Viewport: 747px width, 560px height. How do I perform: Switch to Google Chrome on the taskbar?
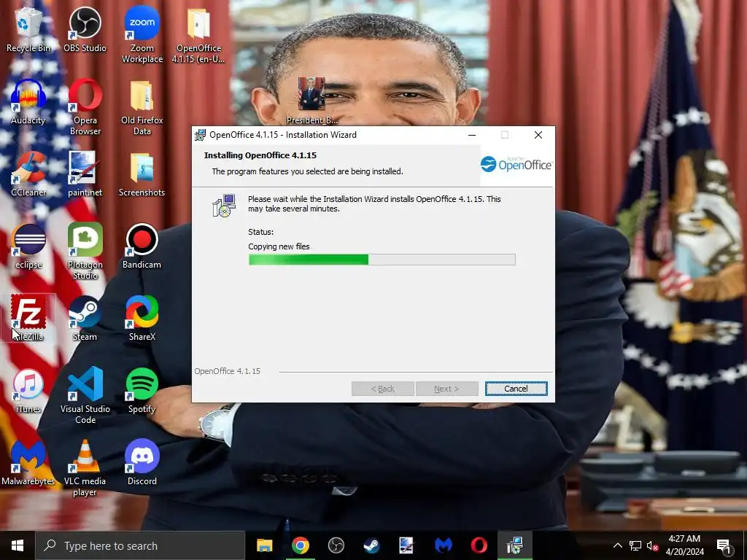(x=300, y=545)
